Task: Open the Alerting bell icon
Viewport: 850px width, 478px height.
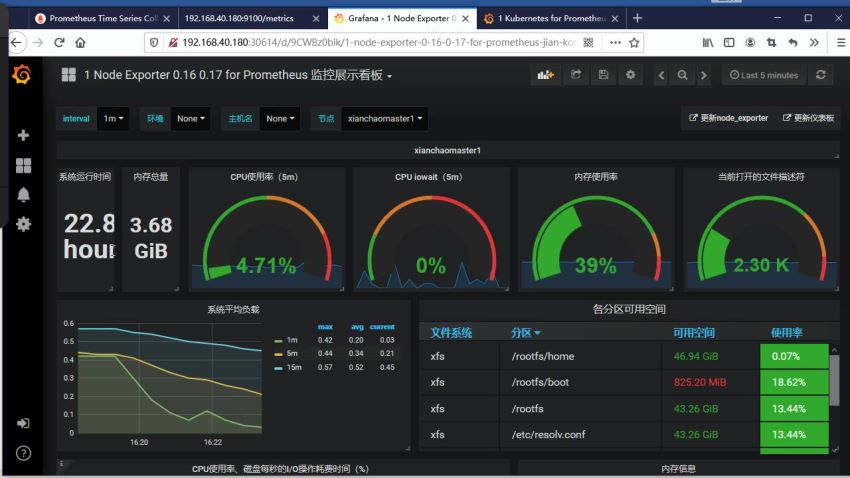Action: (x=23, y=195)
